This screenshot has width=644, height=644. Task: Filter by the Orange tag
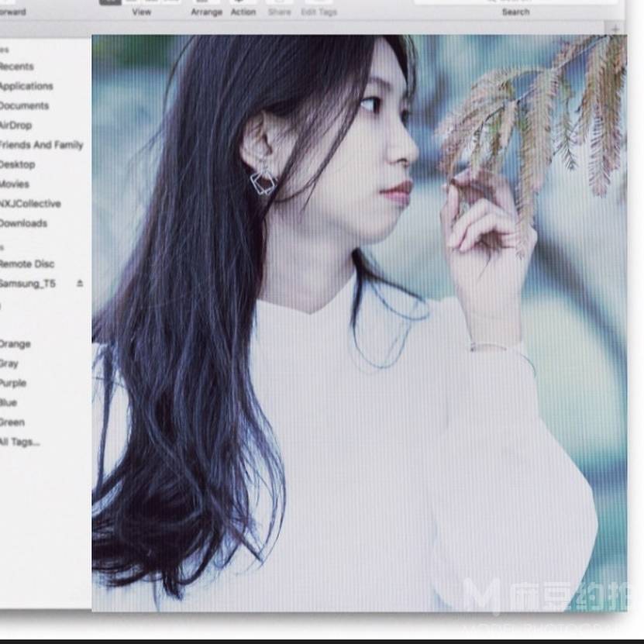click(x=15, y=344)
